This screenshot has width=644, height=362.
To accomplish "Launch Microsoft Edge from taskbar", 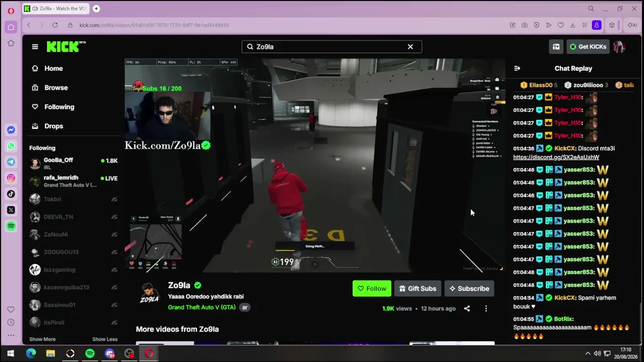I will click(31, 353).
